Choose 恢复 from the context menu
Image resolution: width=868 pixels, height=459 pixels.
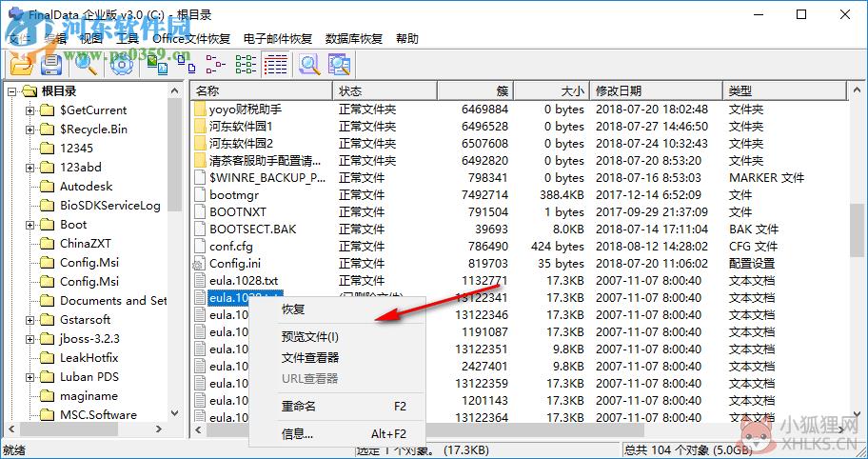click(x=337, y=309)
